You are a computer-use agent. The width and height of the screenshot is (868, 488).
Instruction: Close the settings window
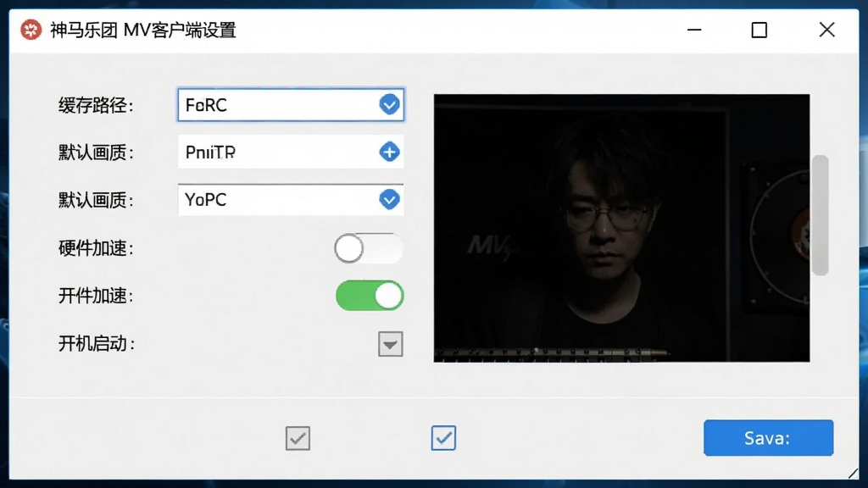(x=827, y=30)
